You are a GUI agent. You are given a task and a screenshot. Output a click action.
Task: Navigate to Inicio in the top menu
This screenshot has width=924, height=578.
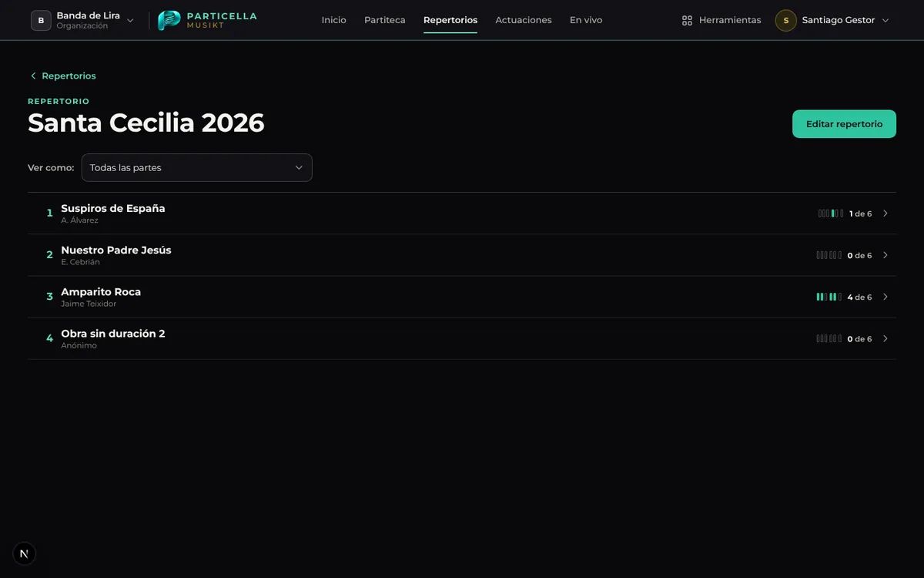(x=334, y=20)
